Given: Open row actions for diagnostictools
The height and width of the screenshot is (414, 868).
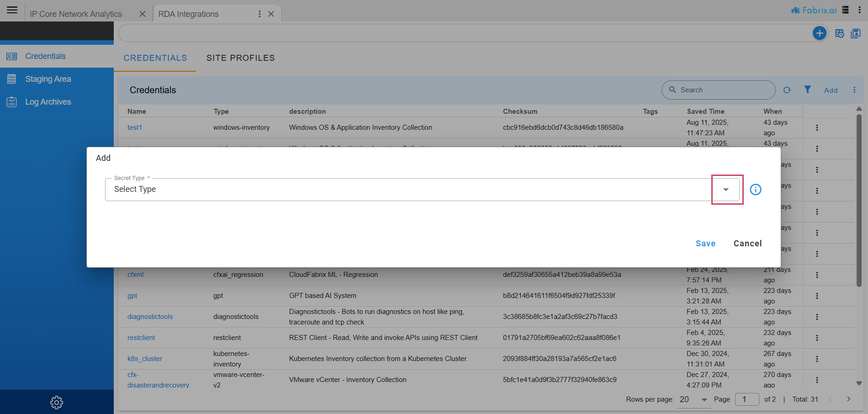Looking at the screenshot, I should click(x=817, y=317).
